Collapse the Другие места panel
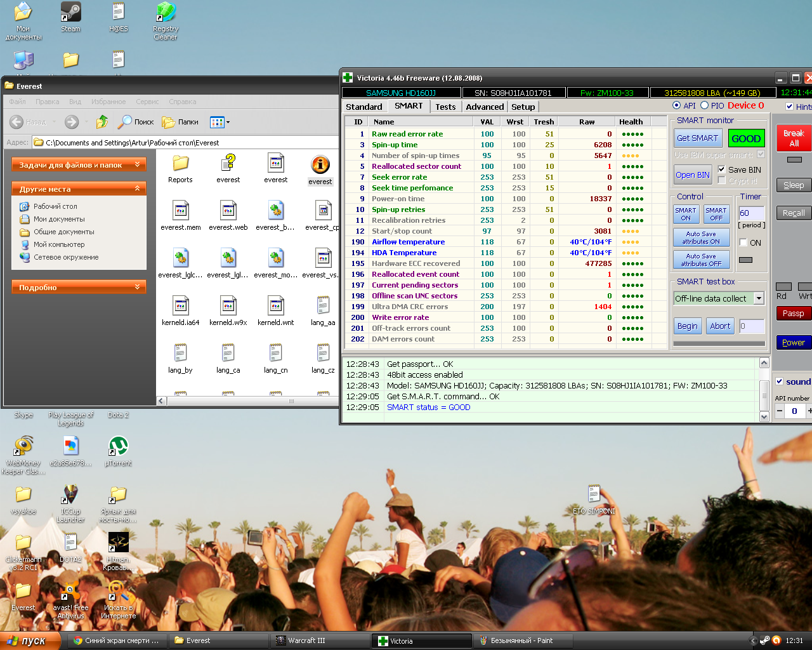 [x=137, y=189]
